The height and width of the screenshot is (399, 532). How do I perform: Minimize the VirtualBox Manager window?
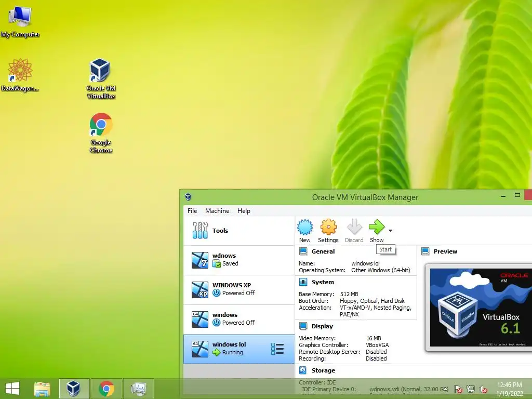[503, 196]
